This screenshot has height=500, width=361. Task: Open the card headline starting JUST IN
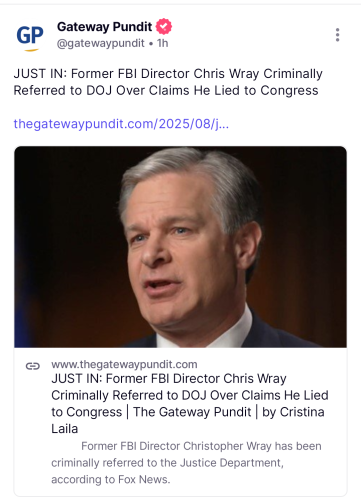pyautogui.click(x=190, y=404)
